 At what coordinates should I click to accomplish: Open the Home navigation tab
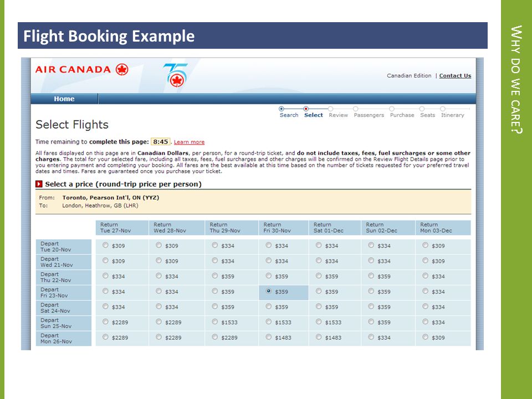pos(64,99)
